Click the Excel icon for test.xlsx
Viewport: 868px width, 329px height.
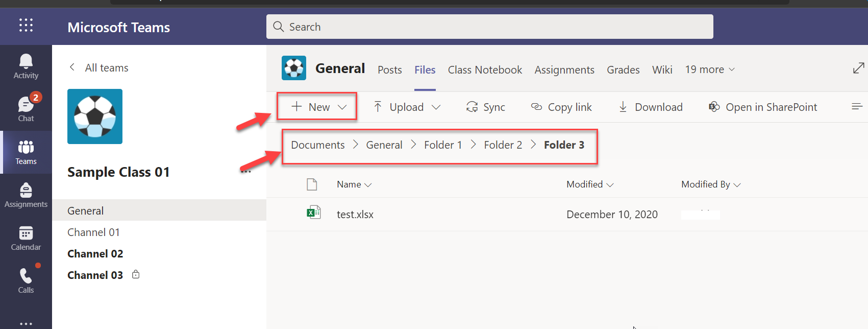tap(313, 212)
